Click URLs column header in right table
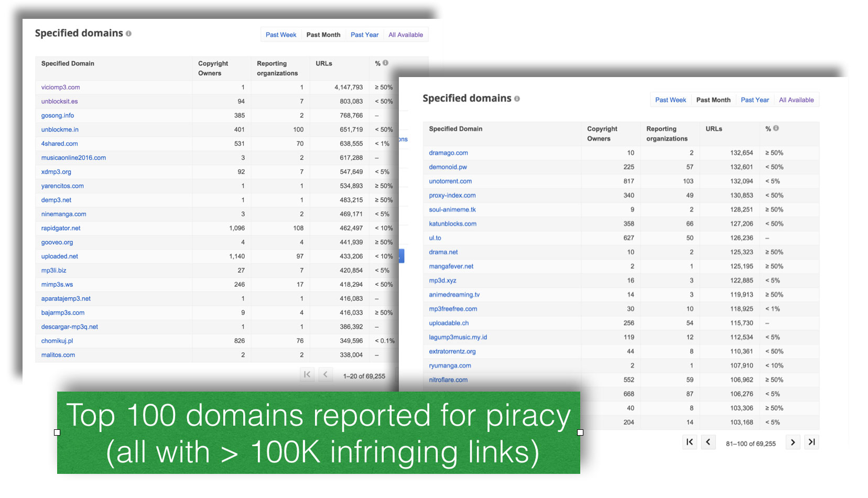Viewport: 868px width, 498px height. click(x=714, y=129)
